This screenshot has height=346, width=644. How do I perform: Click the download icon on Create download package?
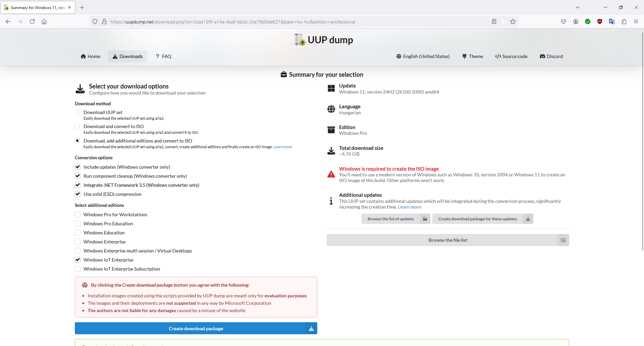[x=311, y=329]
